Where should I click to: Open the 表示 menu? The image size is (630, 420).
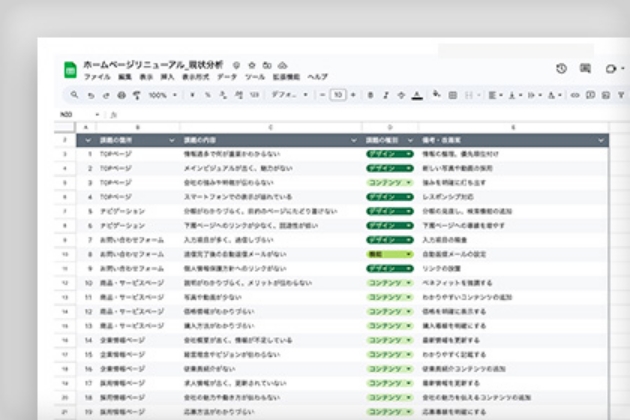(x=146, y=77)
